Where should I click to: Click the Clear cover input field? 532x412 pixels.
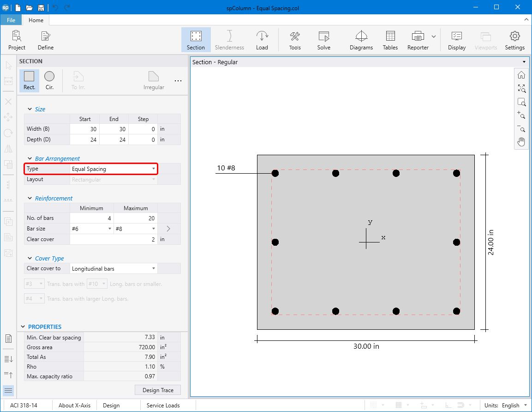114,239
